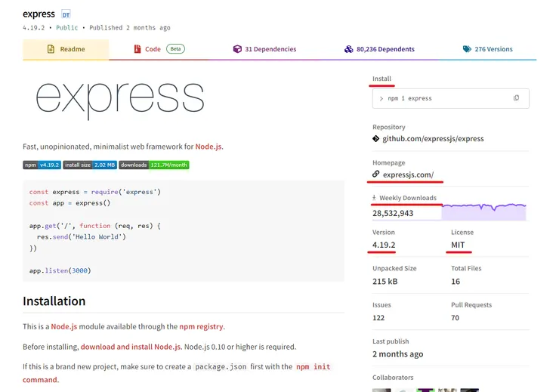Open the 31 Dependencies tab
Screen dimensions: 559x392
264,49
